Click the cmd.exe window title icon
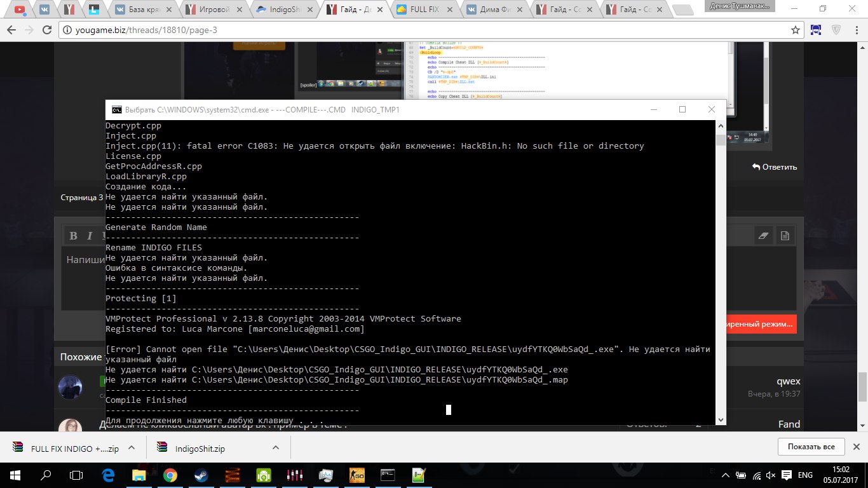The width and height of the screenshot is (868, 488). (116, 109)
